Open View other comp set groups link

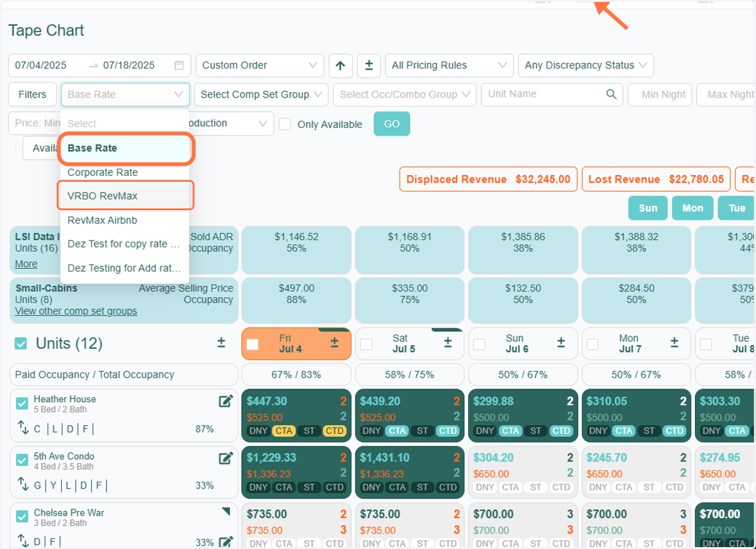tap(76, 312)
